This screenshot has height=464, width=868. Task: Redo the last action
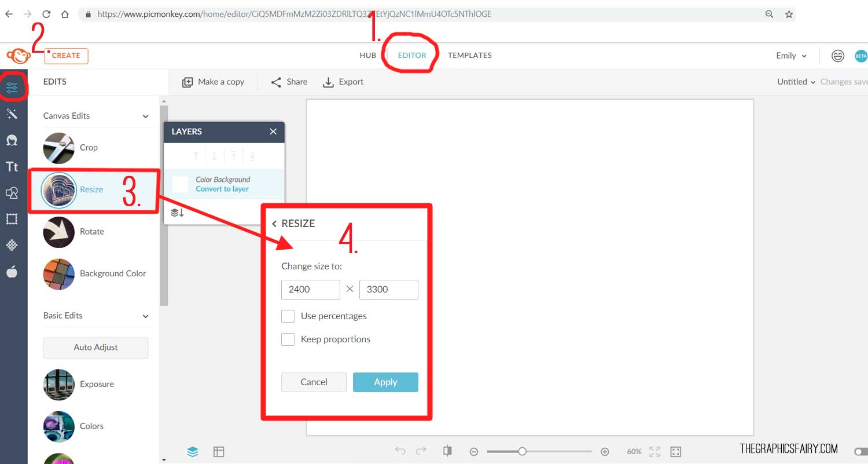(x=421, y=451)
